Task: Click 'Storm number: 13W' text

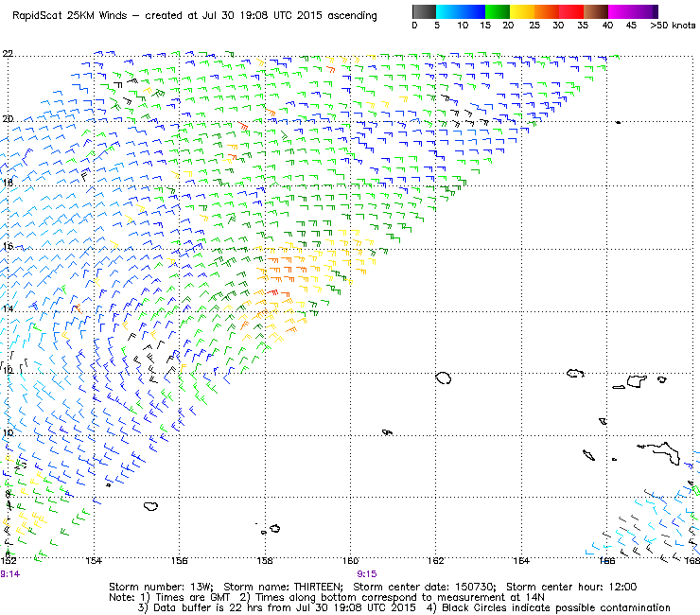Action: pos(161,587)
